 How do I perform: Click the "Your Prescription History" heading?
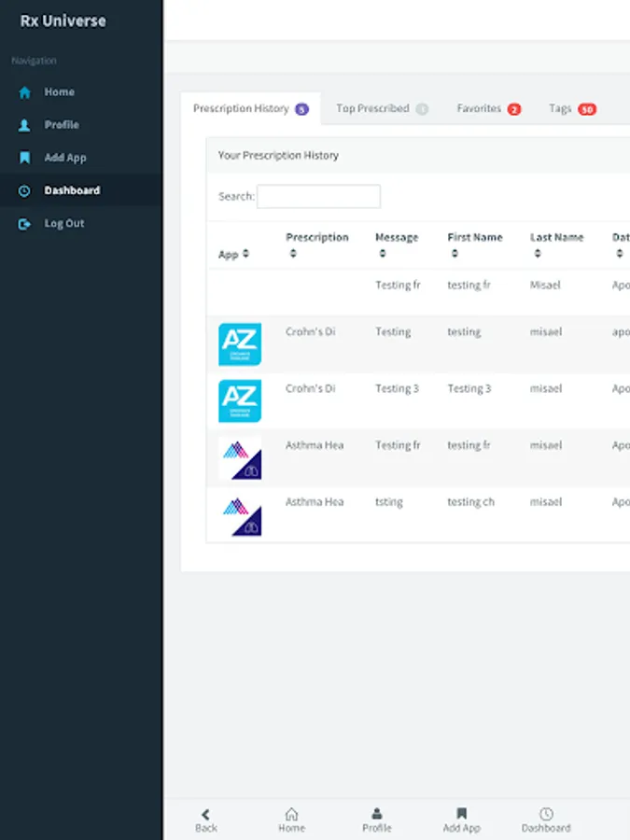tap(278, 155)
